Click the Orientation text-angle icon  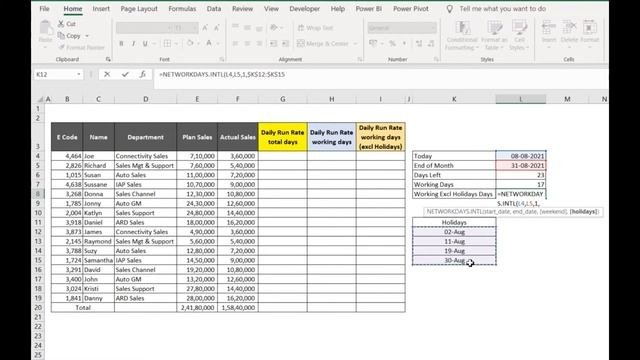[274, 28]
